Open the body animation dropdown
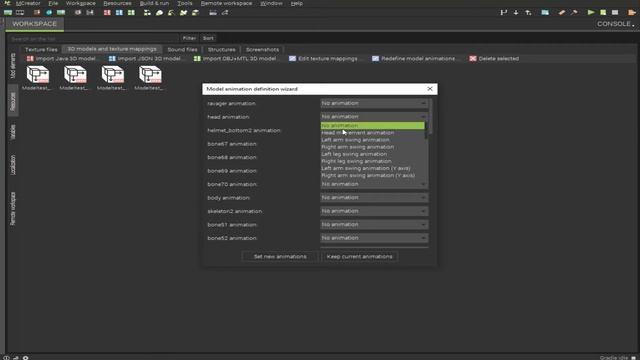Screen dimensions: 640x360 click(374, 198)
